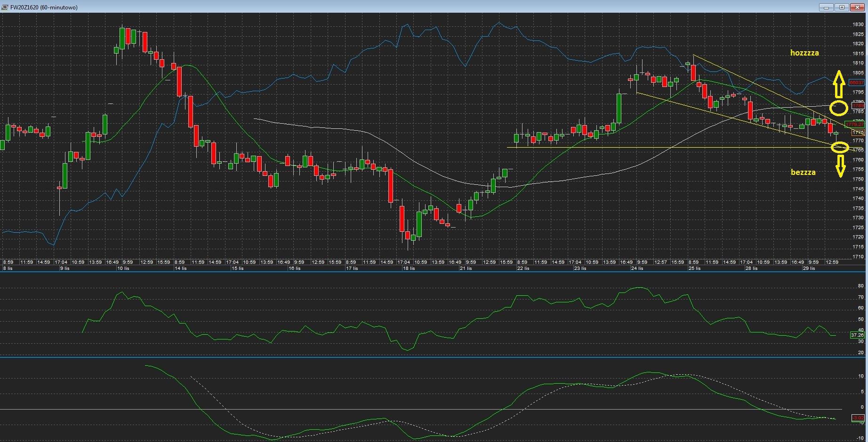Viewport: 868px width, 442px height.
Task: Click the orange-boxed 1775 price label
Action: coord(858,133)
